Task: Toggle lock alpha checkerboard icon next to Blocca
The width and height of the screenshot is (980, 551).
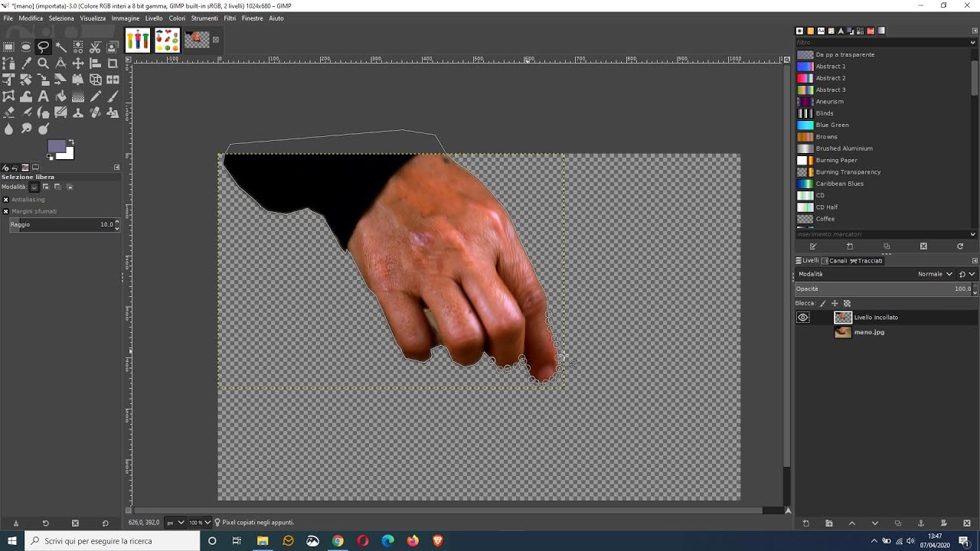Action: pyautogui.click(x=847, y=304)
